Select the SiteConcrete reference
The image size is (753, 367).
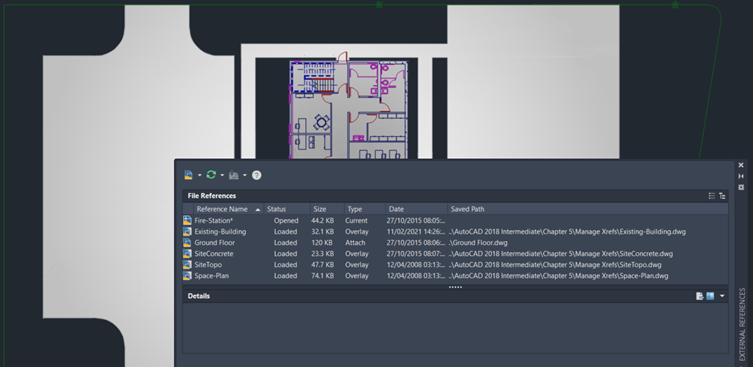[214, 254]
